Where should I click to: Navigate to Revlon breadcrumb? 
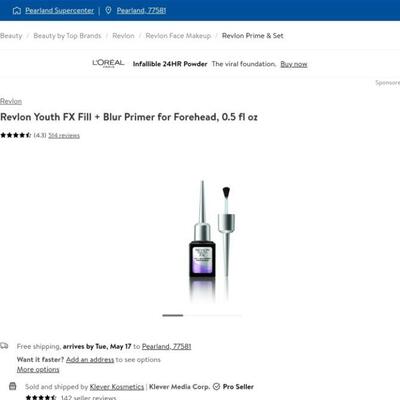point(123,36)
